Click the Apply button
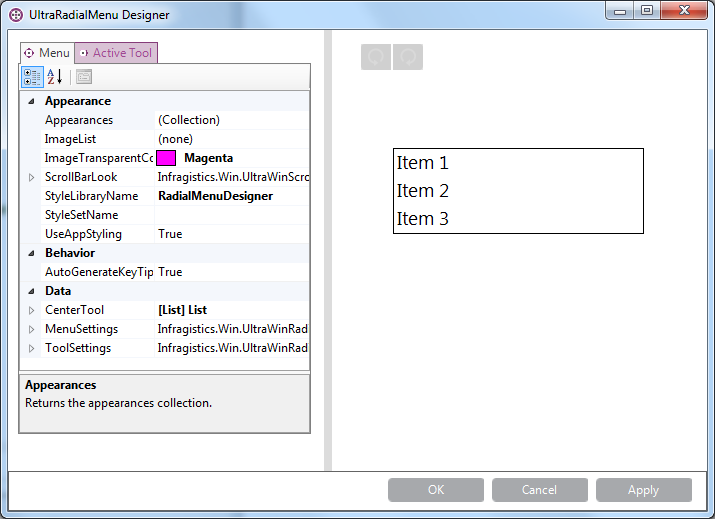This screenshot has height=519, width=715. (x=643, y=490)
